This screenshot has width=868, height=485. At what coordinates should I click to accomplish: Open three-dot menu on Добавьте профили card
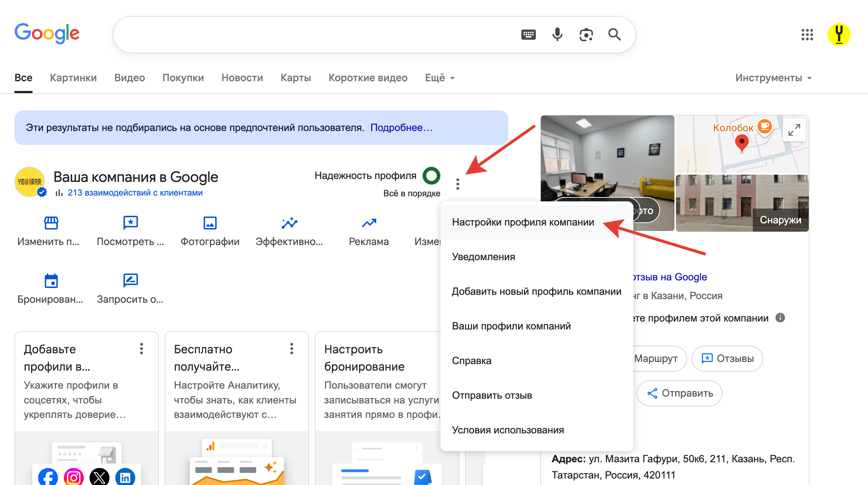[142, 349]
